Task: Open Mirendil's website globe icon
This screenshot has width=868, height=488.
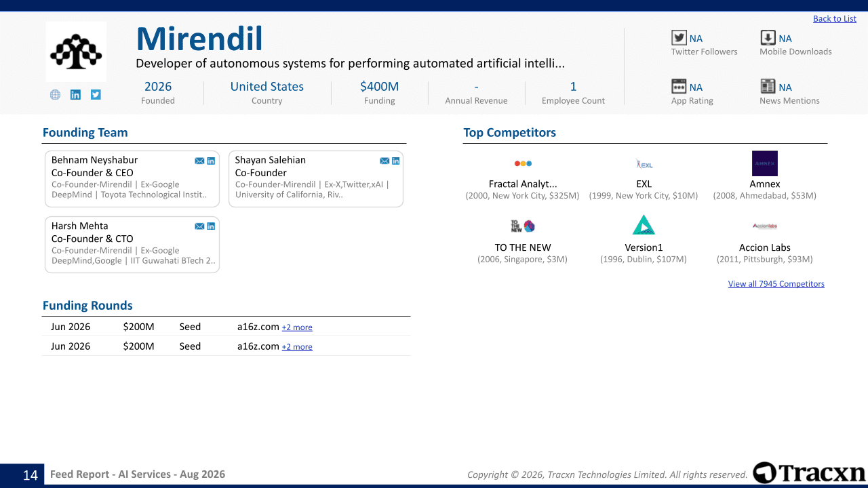Action: pyautogui.click(x=56, y=95)
